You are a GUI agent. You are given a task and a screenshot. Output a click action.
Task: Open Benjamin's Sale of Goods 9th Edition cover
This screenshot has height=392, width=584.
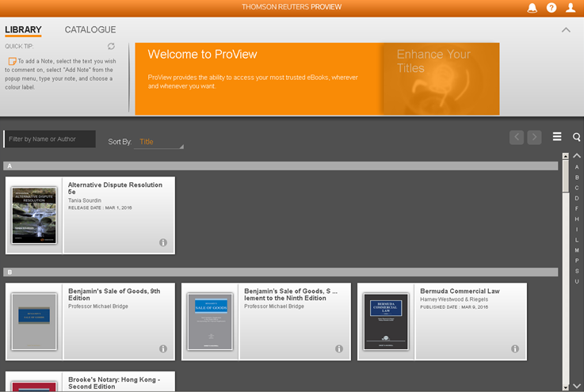(x=34, y=322)
